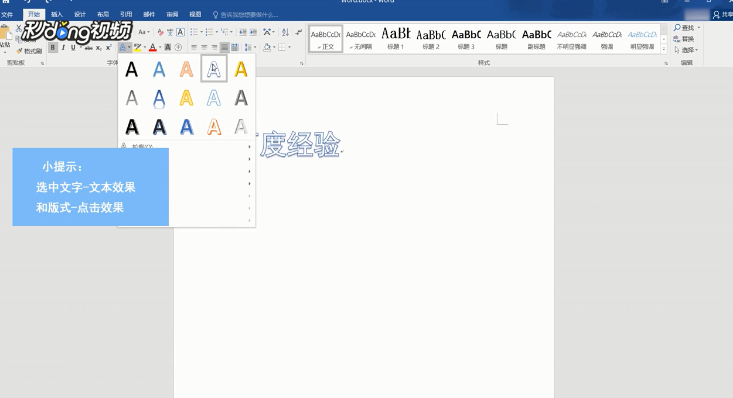Image resolution: width=733 pixels, height=398 pixels.
Task: Toggle distributed alignment
Action: point(235,47)
